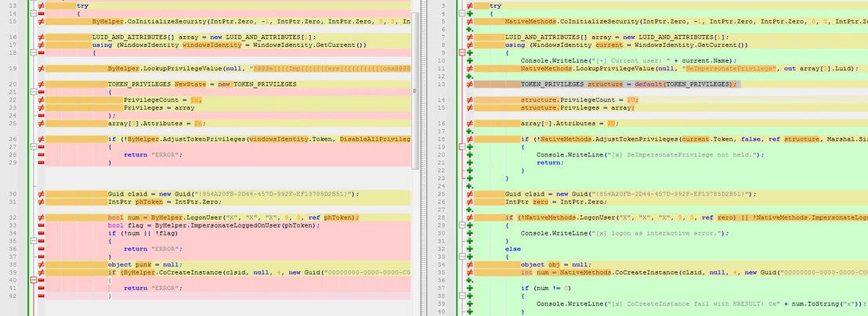
Task: Click the not-equal marker on left line 30
Action: 41,194
